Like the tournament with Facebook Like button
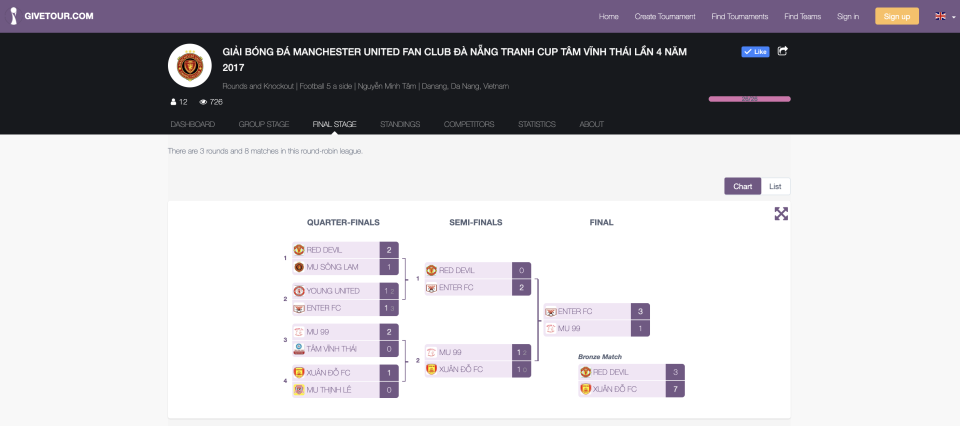Viewport: 960px width, 426px height. point(754,51)
